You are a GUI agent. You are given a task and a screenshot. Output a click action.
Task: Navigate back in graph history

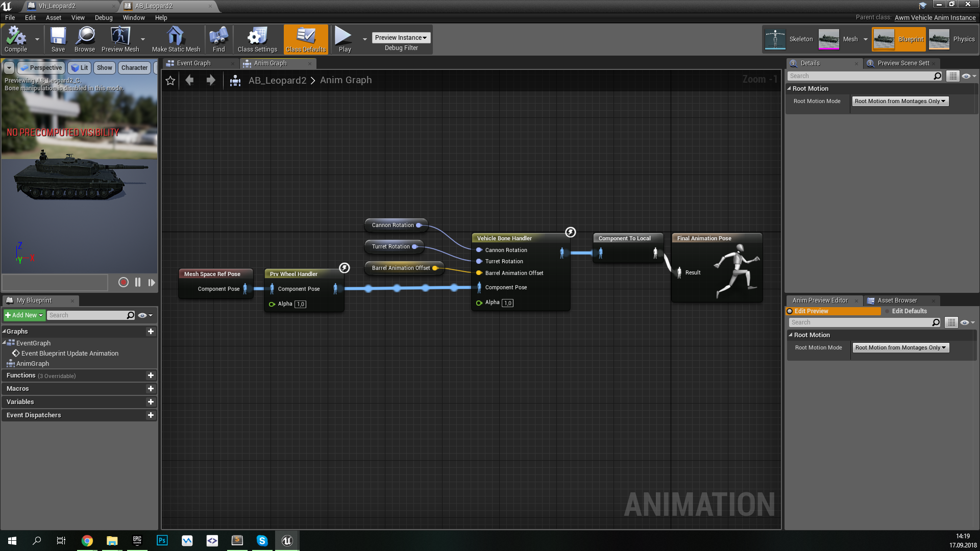[189, 80]
